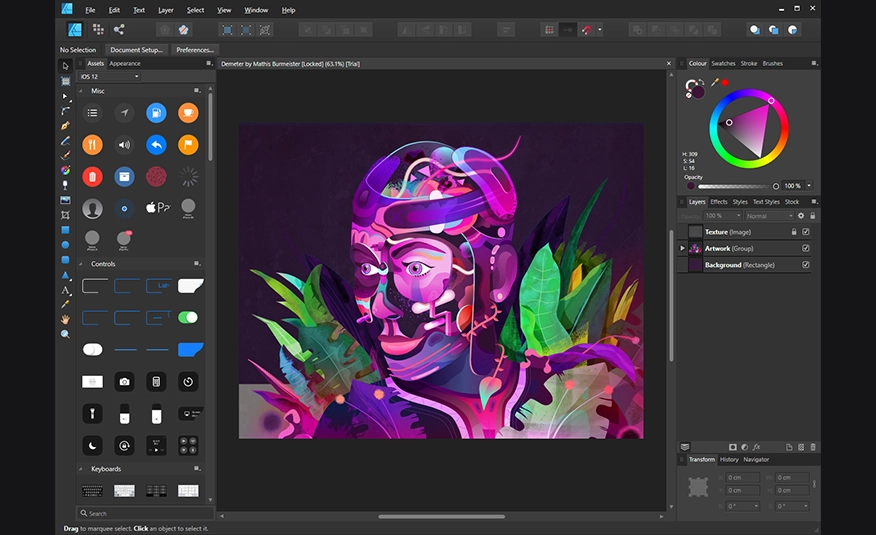Open the Text Styles tab
The image size is (876, 535).
[766, 202]
